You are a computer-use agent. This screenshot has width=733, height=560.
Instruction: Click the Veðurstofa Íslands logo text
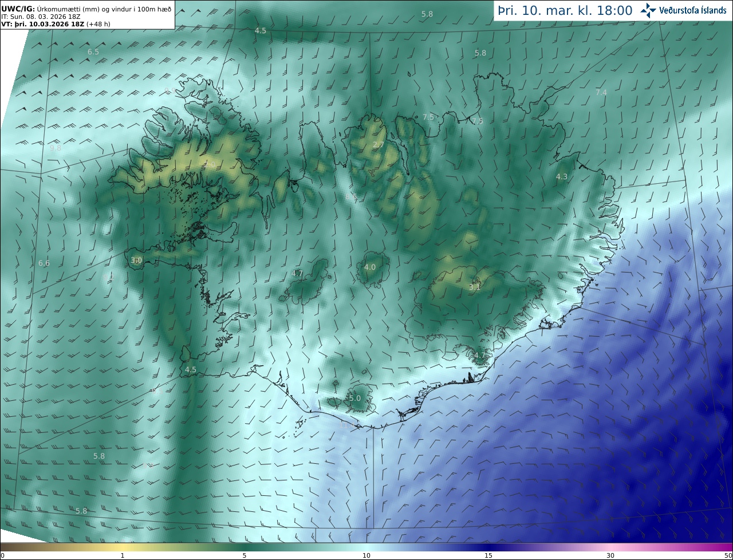coord(693,10)
